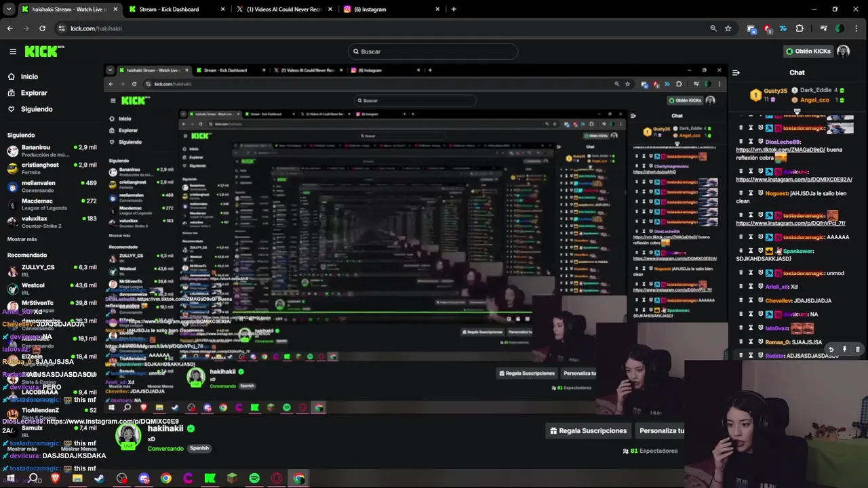Reply to hovered message with the arrow icon
868x488 pixels.
tap(831, 350)
